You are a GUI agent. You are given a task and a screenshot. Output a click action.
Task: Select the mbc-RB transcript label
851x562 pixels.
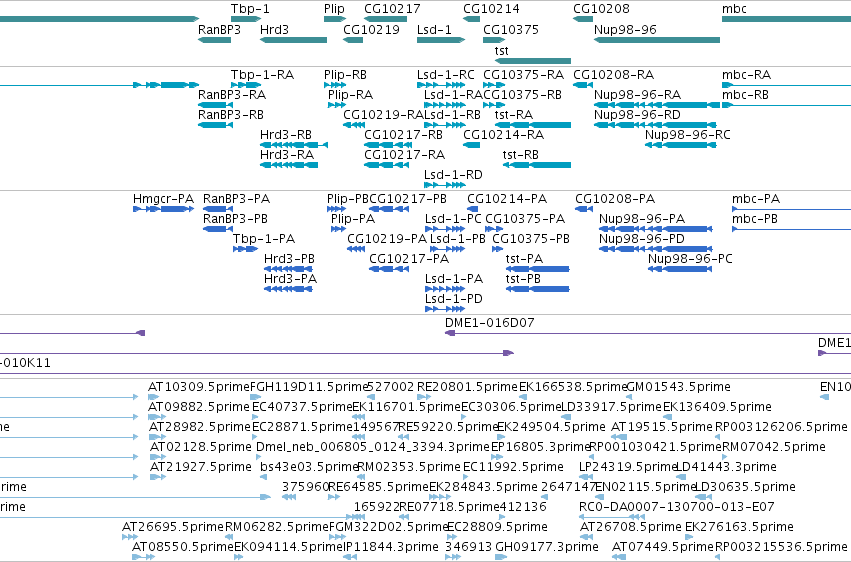click(x=745, y=94)
